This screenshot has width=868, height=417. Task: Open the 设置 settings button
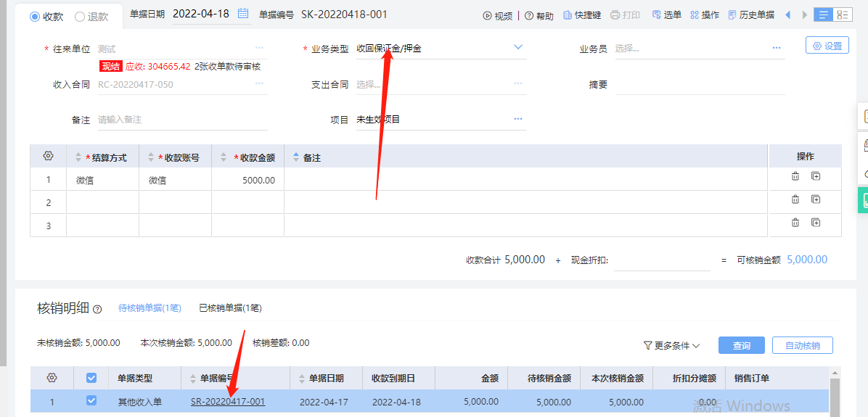point(827,46)
